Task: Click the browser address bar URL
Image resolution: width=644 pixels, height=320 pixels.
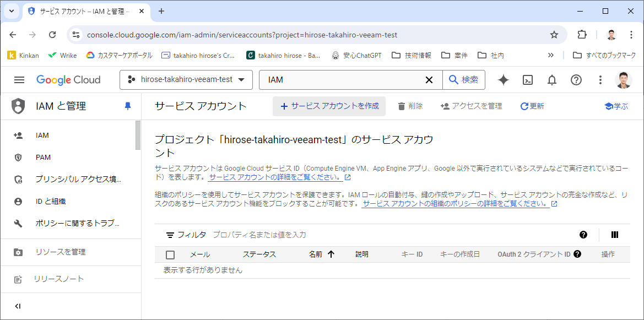Action: tap(242, 35)
